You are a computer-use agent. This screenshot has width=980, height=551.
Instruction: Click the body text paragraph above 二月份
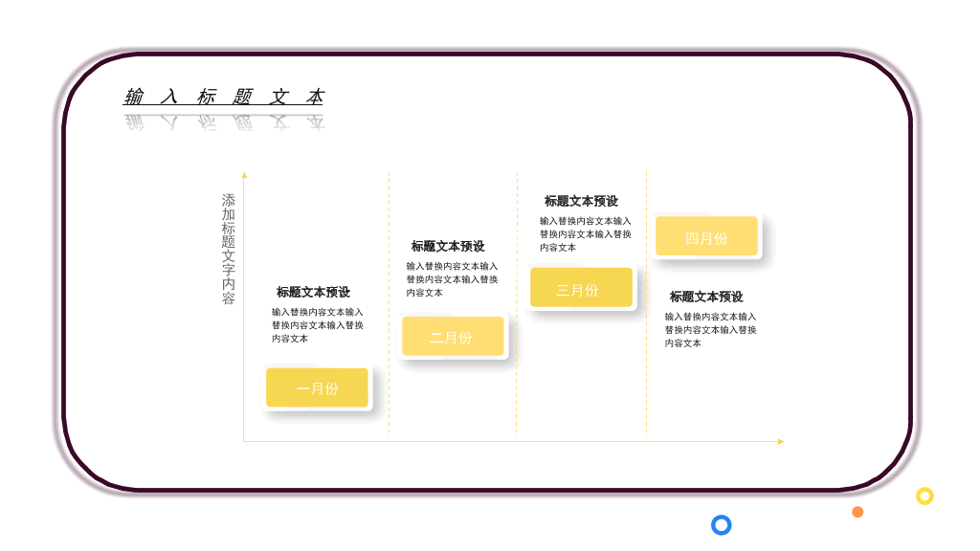coord(452,279)
